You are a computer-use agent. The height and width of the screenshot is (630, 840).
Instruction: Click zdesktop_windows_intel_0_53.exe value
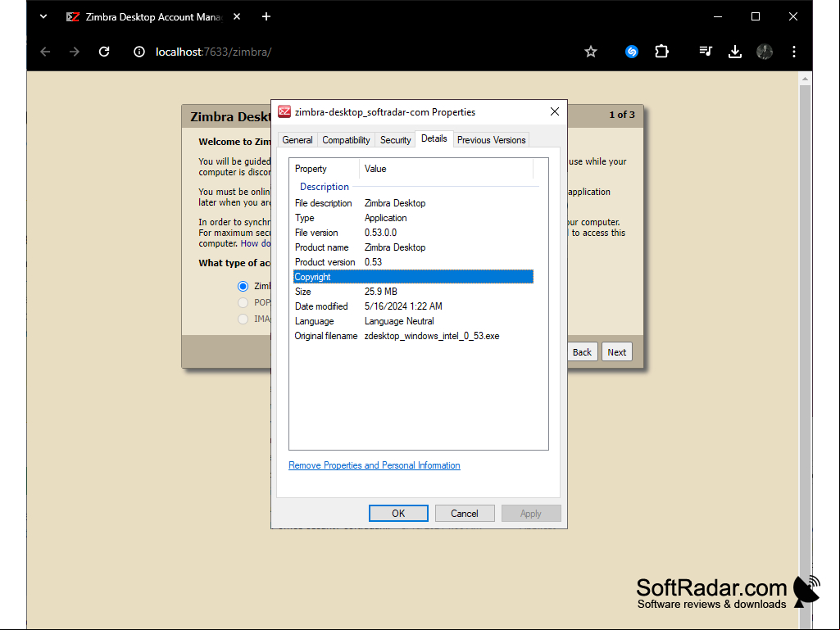click(432, 336)
